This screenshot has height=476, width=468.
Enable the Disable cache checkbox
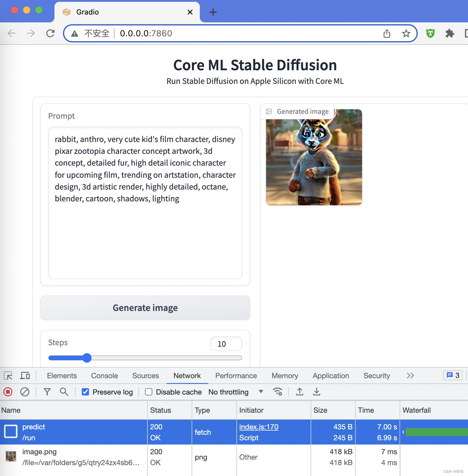tap(149, 392)
